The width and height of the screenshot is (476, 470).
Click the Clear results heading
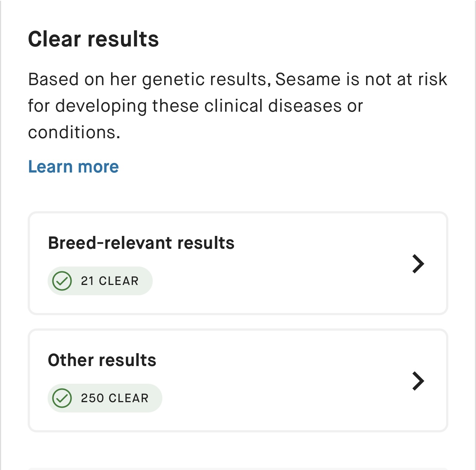click(93, 39)
